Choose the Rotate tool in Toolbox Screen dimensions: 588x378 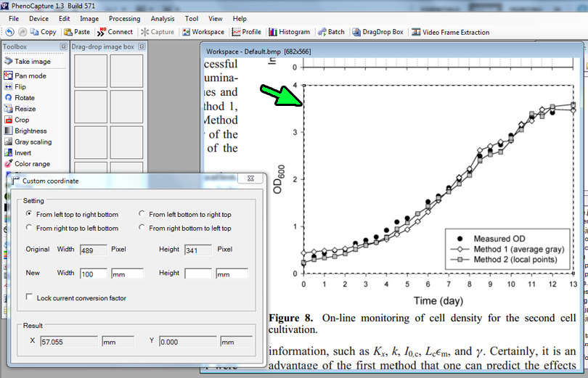[x=24, y=98]
